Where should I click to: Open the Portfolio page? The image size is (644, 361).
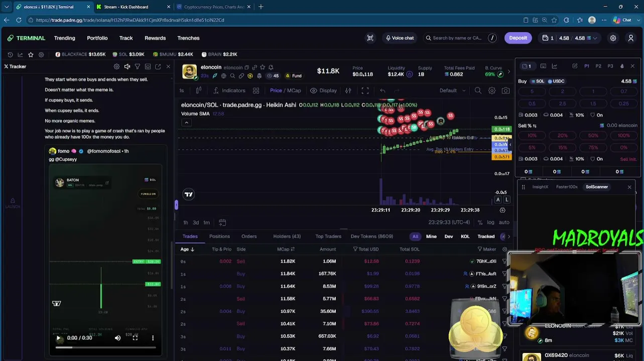click(x=97, y=38)
